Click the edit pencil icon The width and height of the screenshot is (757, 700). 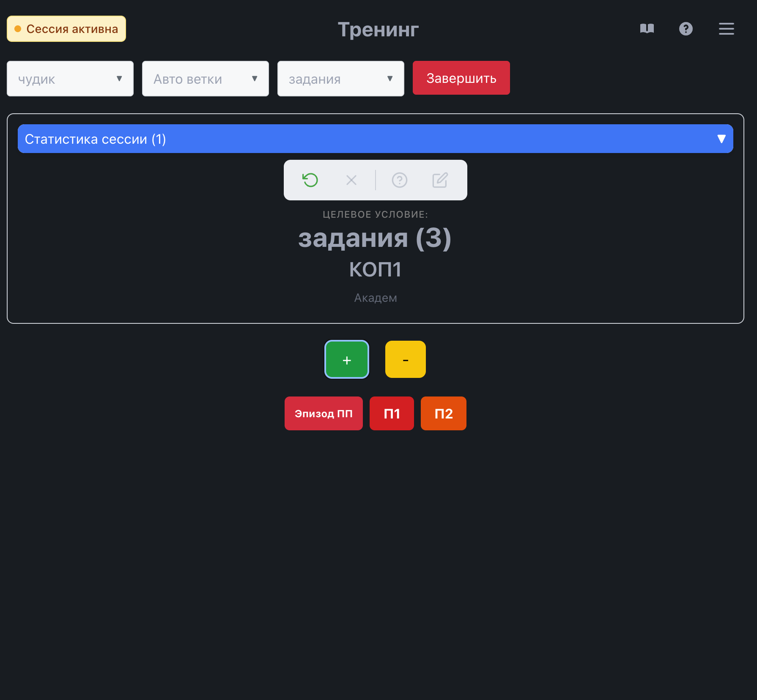pyautogui.click(x=440, y=180)
